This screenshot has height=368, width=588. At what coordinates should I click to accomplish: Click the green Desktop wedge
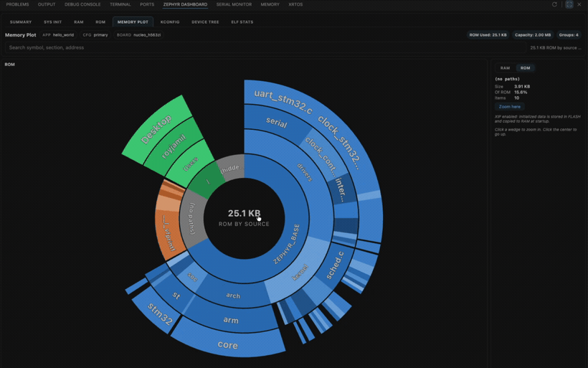(156, 129)
